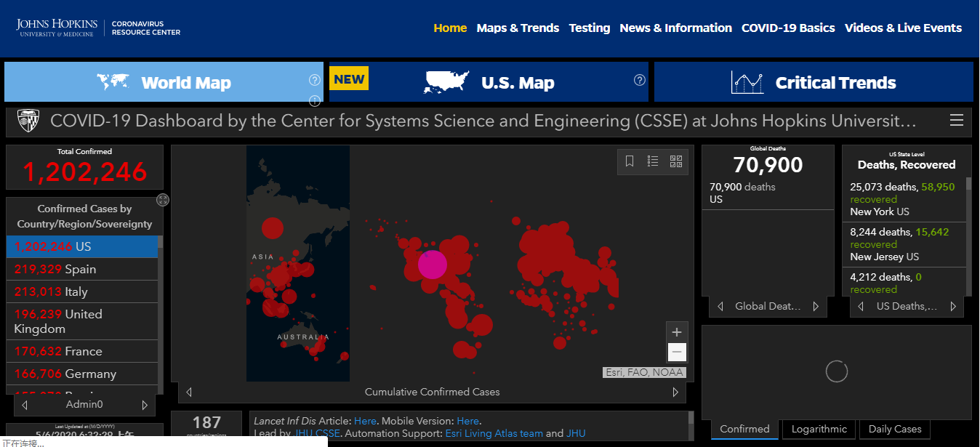Expand the Confirmed Cases panel to fullscreen
Viewport: 980px width, 447px height.
coord(163,200)
